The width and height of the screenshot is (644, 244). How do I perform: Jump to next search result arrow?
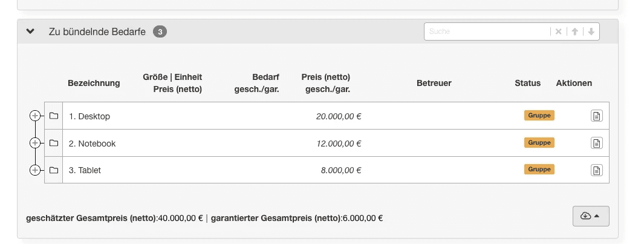tap(591, 31)
